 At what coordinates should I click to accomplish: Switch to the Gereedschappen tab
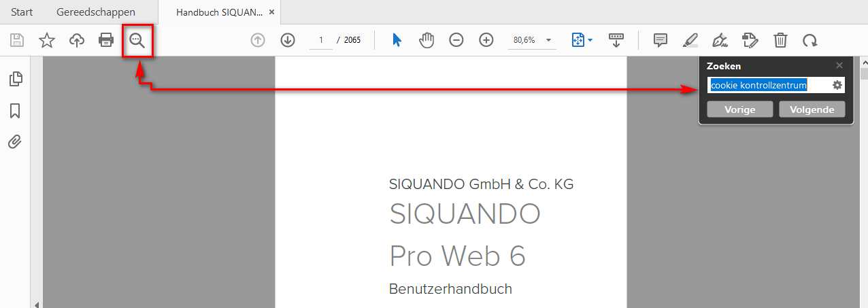[96, 12]
